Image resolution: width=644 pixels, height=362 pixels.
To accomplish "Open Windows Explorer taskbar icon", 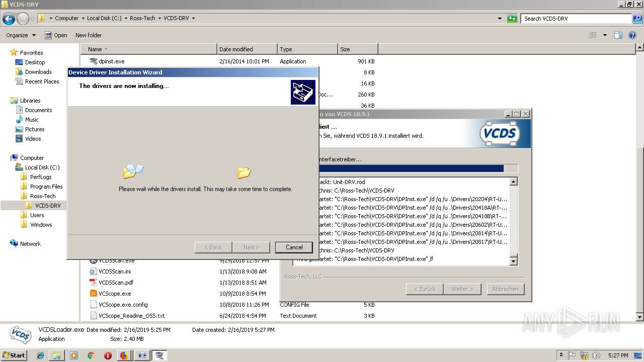I will coord(57,355).
